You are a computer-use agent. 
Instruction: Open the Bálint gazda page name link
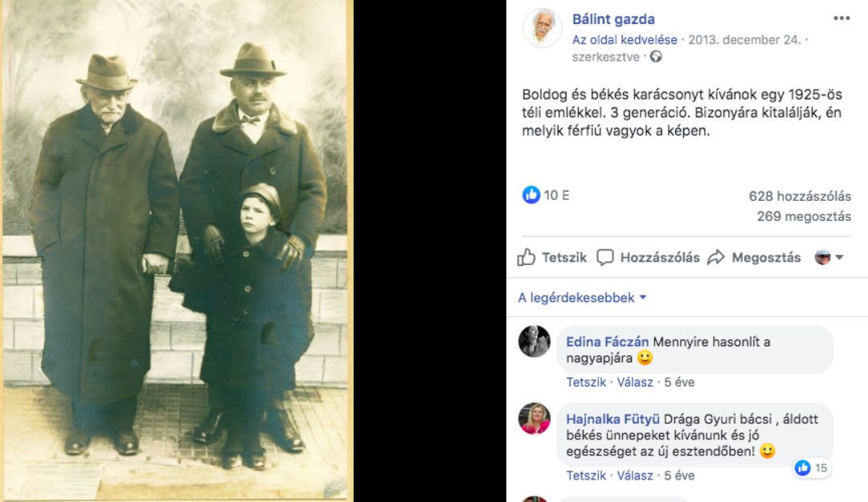point(613,19)
